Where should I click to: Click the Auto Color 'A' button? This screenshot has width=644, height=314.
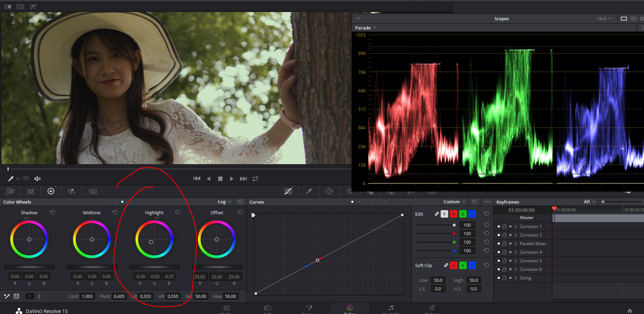(16, 296)
